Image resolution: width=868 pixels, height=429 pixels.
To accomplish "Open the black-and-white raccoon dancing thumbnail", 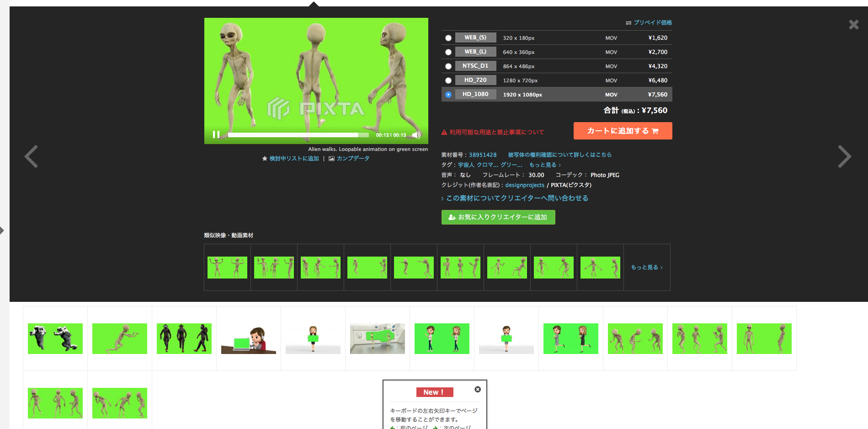I will point(55,338).
